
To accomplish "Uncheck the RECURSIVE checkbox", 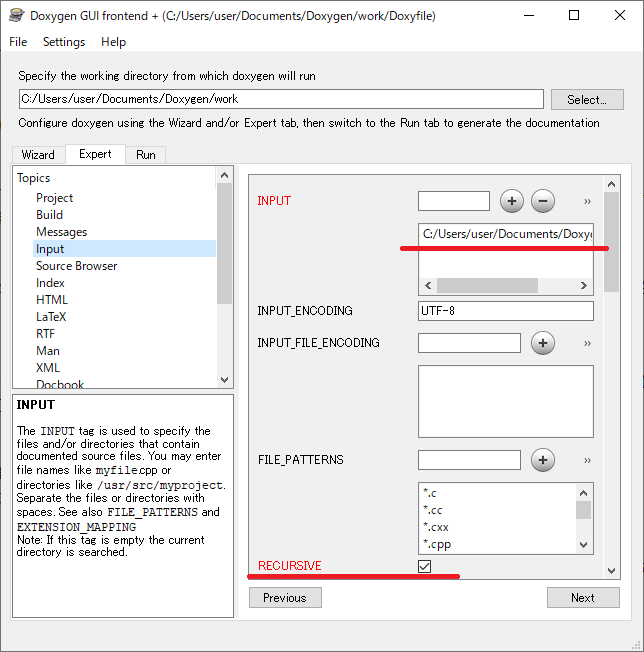I will coord(425,566).
